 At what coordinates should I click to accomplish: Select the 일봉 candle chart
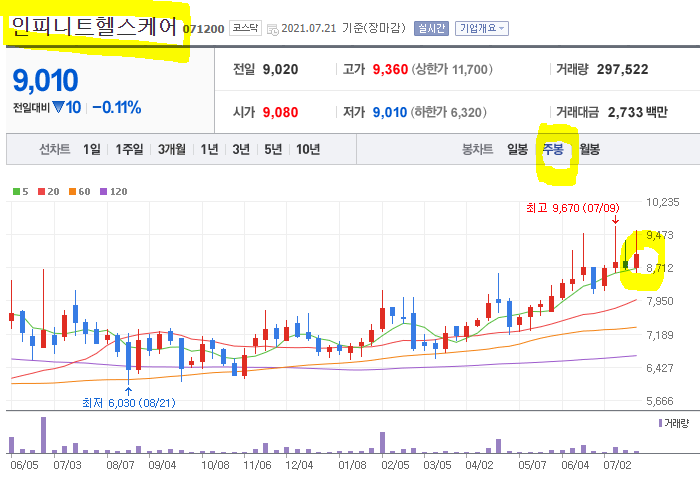coord(517,149)
